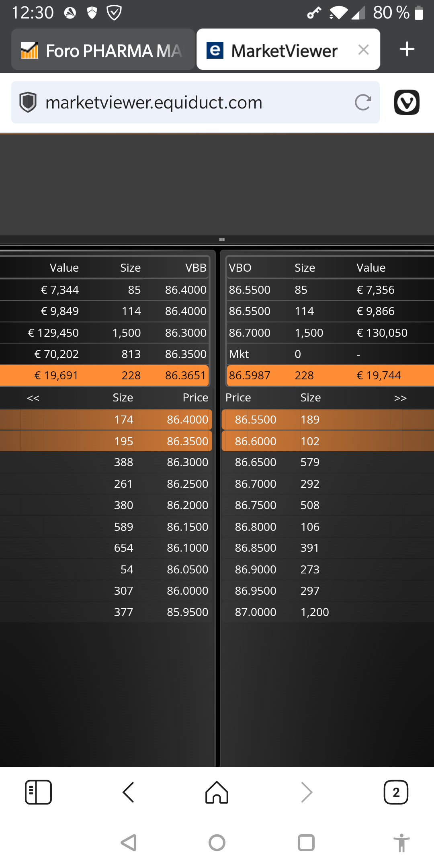Select the ask level 87.0000 size 1,200
The height and width of the screenshot is (868, 434).
328,612
